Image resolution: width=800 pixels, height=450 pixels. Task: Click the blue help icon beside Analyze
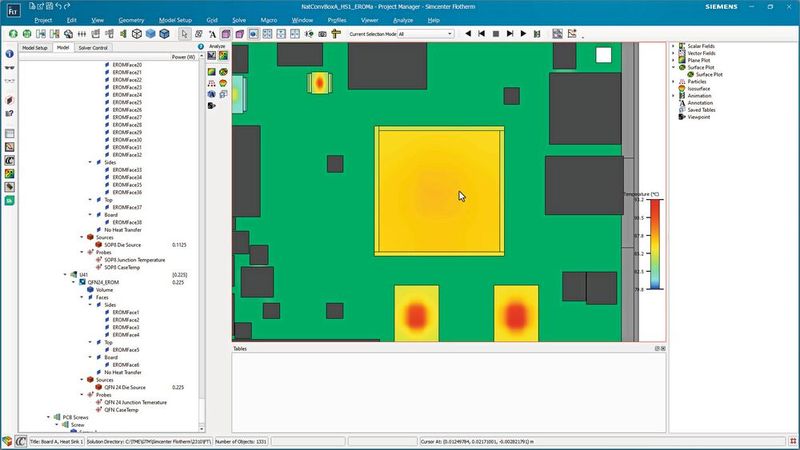click(201, 46)
